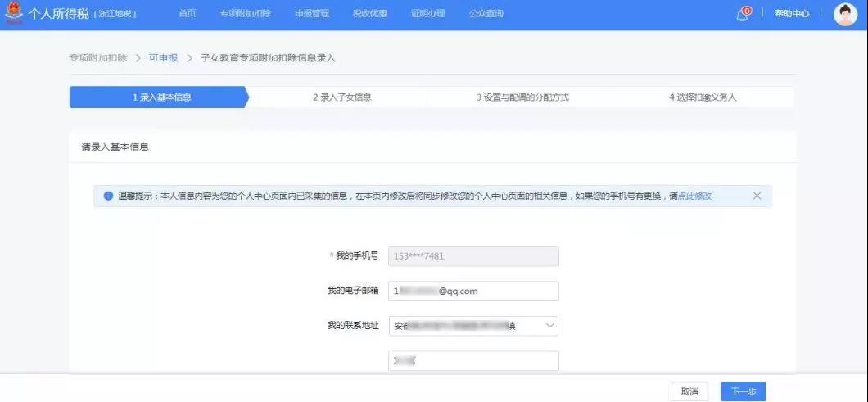Screen dimensions: 868x402
Task: Open the 证明办理 menu
Action: click(427, 14)
